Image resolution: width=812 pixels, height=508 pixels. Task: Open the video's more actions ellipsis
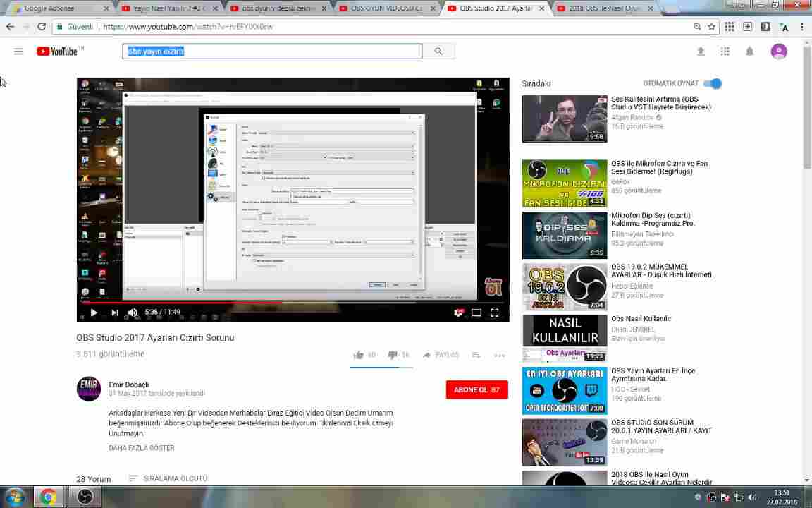[499, 356]
